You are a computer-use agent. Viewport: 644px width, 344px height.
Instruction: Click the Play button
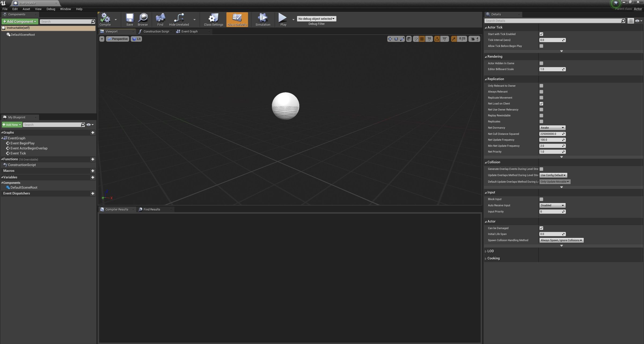[x=283, y=20]
